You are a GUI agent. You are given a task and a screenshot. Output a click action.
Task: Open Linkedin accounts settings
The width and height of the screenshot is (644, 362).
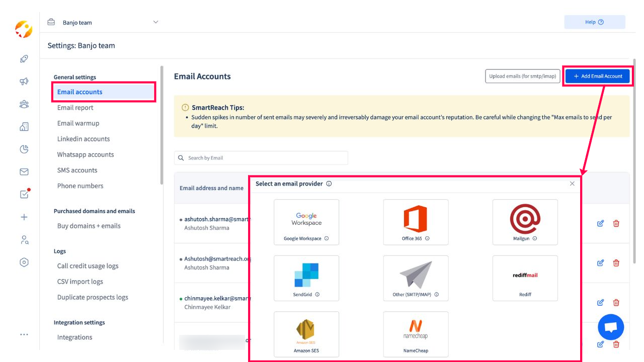(84, 139)
